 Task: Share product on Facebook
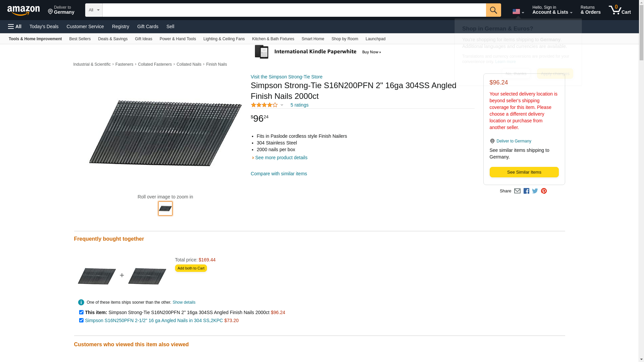(526, 191)
